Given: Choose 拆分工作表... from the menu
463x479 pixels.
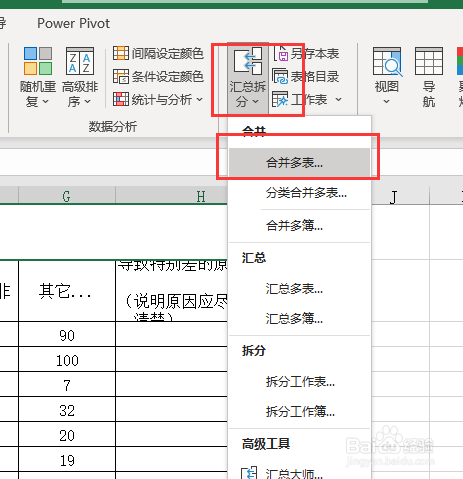Looking at the screenshot, I should pos(299,382).
